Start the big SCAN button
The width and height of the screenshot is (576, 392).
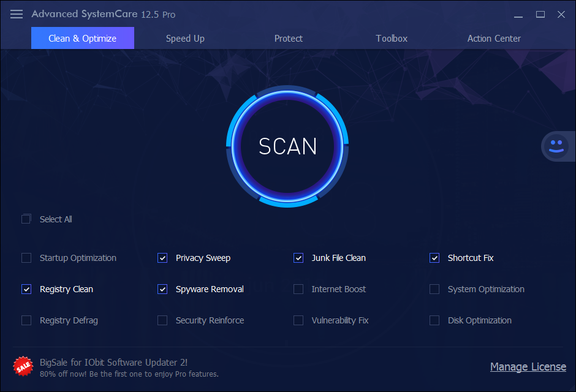[x=287, y=146]
